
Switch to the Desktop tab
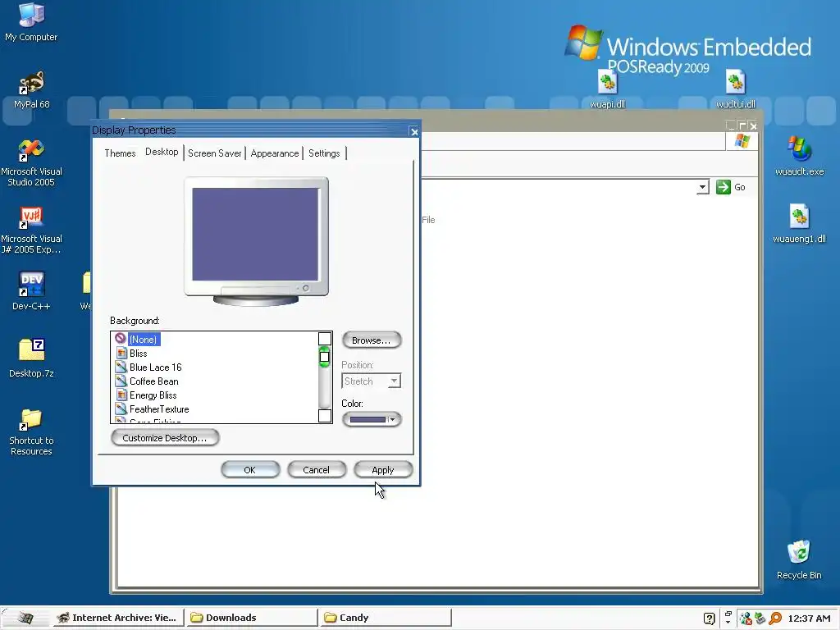coord(162,152)
